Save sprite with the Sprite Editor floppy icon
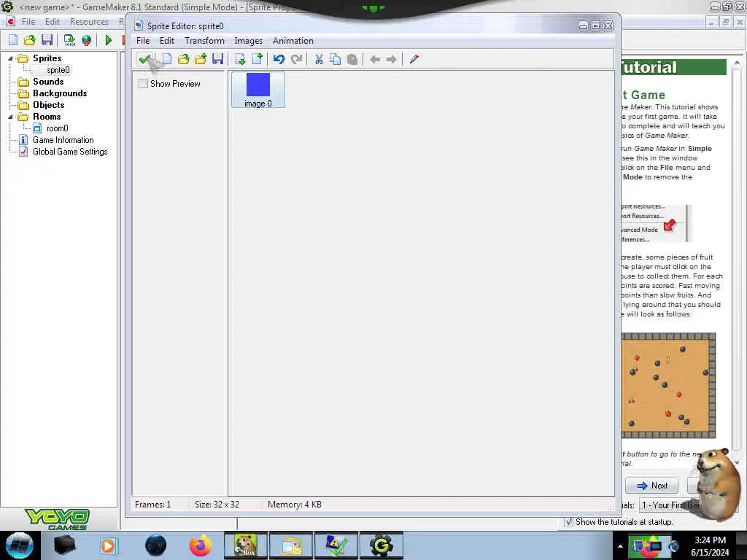Viewport: 747px width, 560px height. (217, 59)
